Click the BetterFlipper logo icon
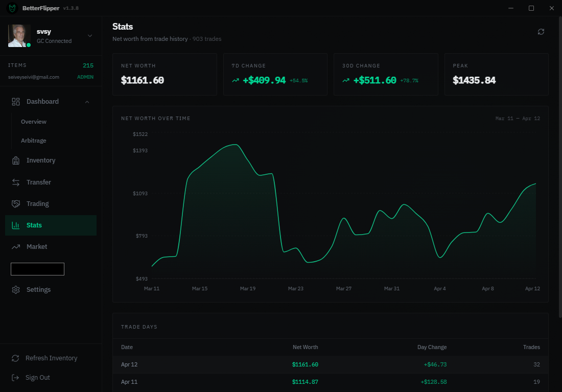This screenshot has height=392, width=562. point(12,8)
